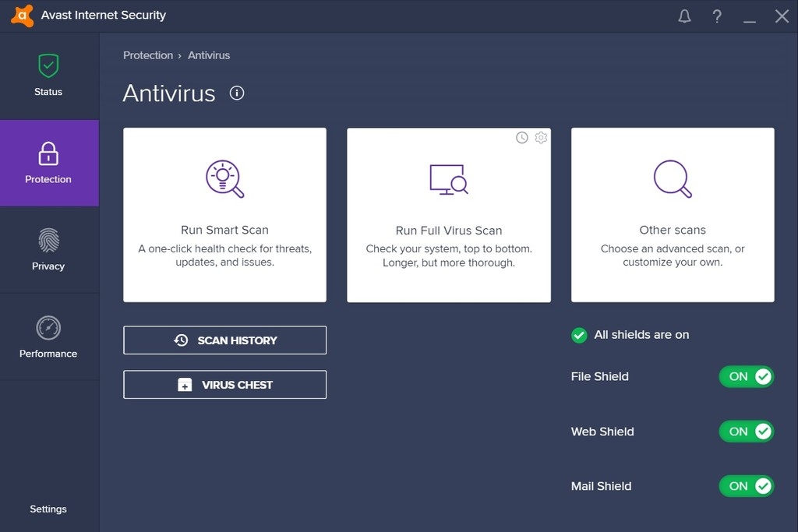Screen dimensions: 798x532
Task: Click the Avast logo in the title bar
Action: [21, 15]
